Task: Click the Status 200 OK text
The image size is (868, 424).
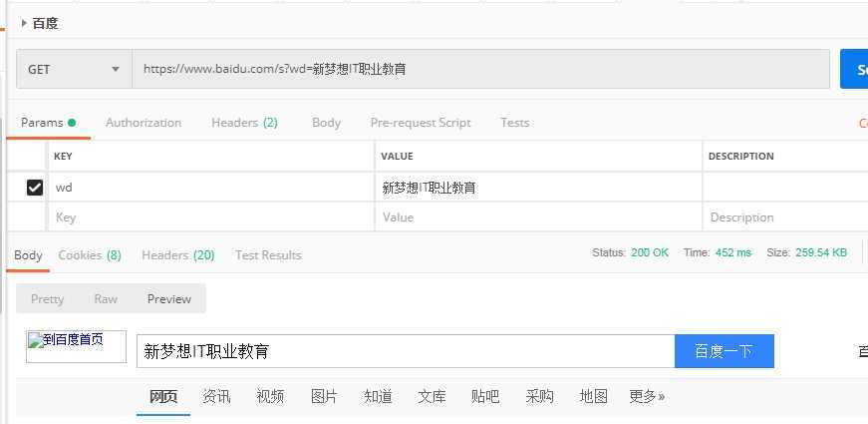Action: (630, 252)
